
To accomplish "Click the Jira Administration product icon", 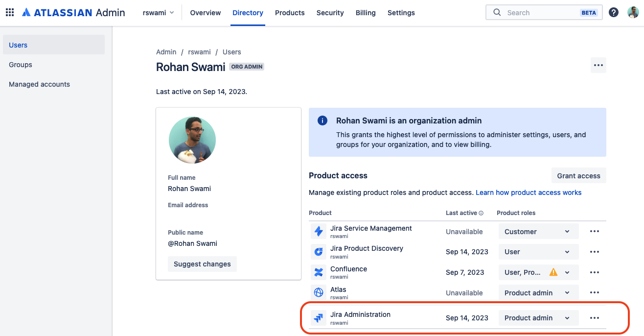I will [319, 318].
